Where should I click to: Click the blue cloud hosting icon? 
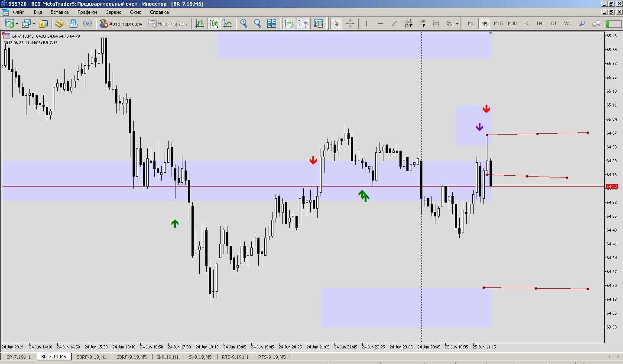[x=73, y=23]
